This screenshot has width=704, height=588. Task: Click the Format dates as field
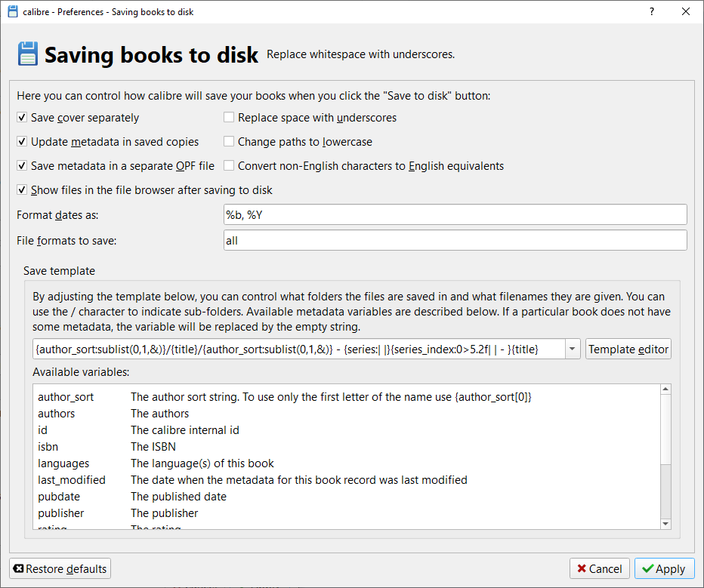pyautogui.click(x=455, y=215)
